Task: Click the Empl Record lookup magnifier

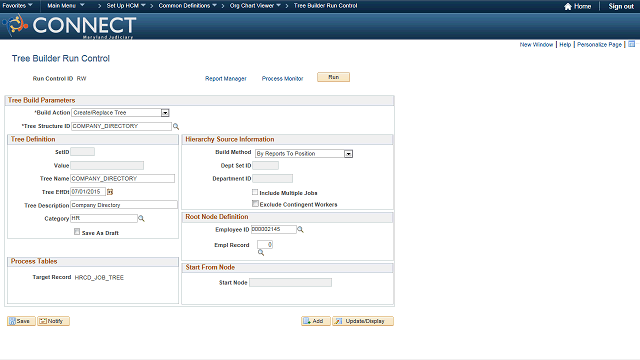Action: click(x=261, y=253)
